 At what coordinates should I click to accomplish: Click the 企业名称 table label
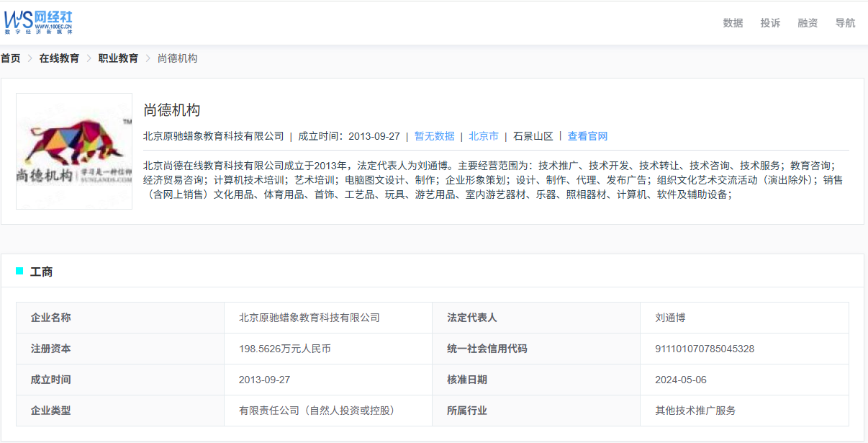51,318
